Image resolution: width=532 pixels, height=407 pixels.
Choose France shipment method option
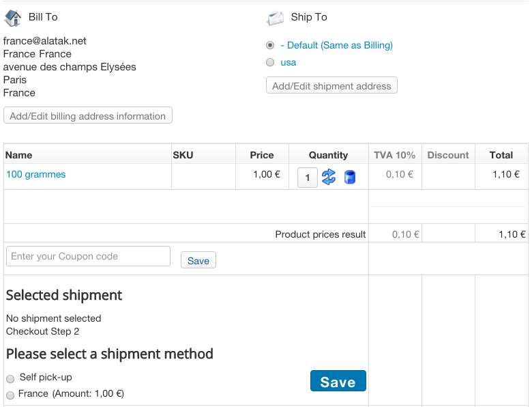(10, 395)
